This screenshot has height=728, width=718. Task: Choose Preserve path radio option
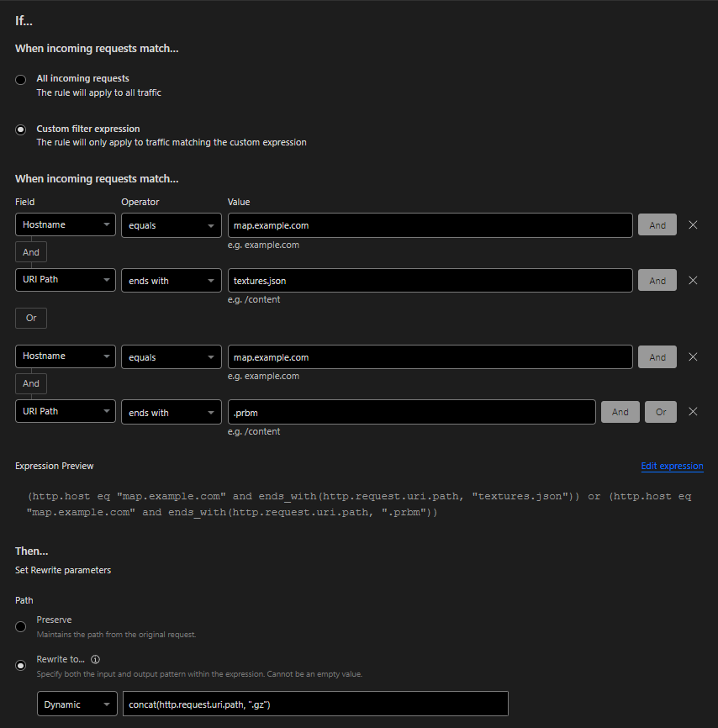pos(21,626)
